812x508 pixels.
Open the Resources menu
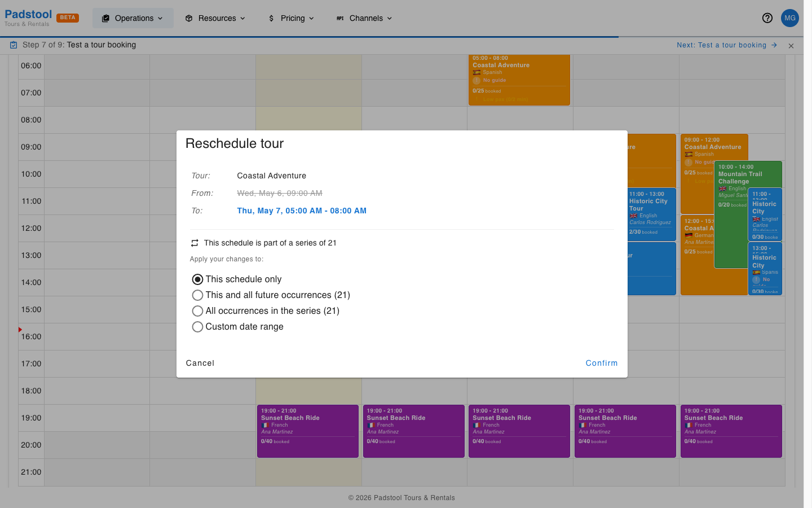point(216,18)
